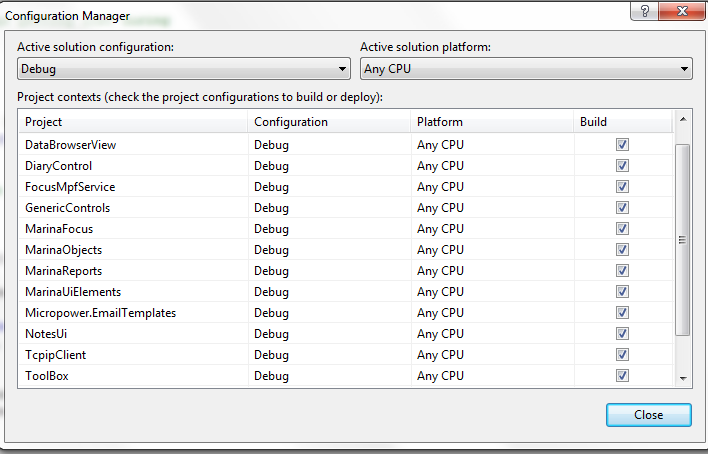The height and width of the screenshot is (454, 708).
Task: Select the MarinaReports project name
Action: (x=64, y=271)
